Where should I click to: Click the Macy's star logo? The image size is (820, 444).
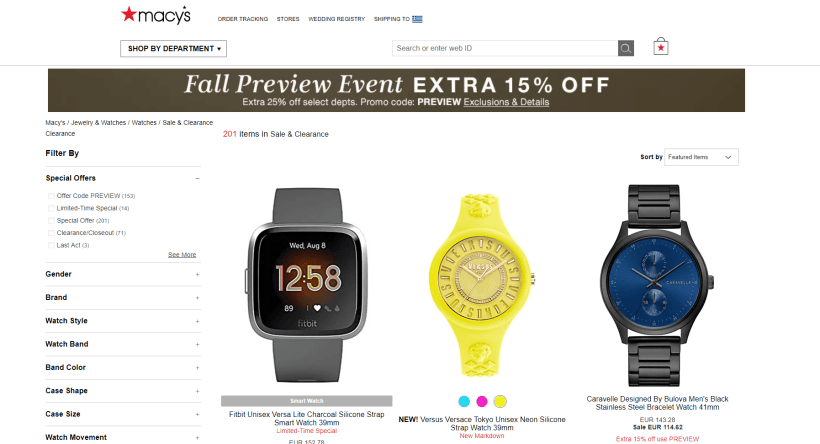(156, 15)
